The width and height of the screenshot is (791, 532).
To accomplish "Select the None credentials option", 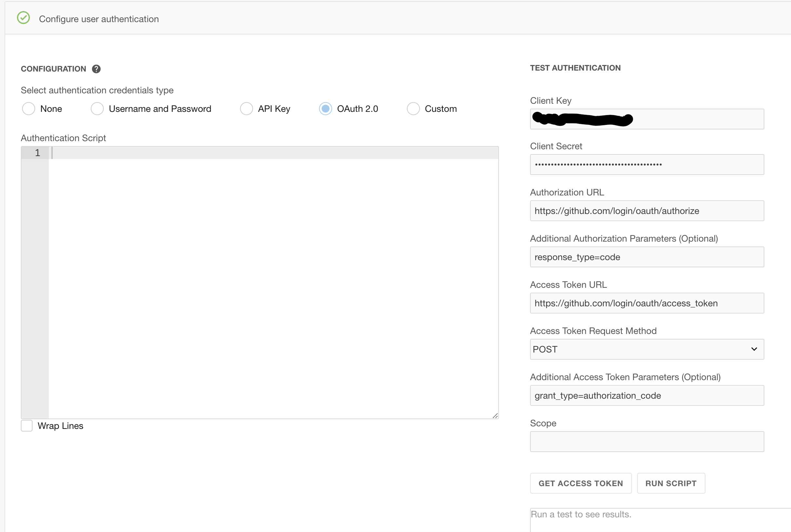I will coord(28,109).
